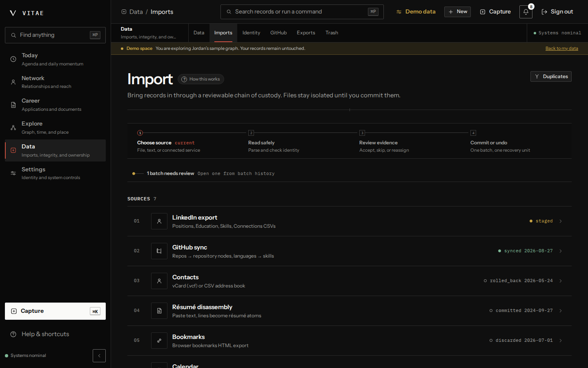Open the Today clock icon in sidebar
Image resolution: width=588 pixels, height=368 pixels.
[x=13, y=59]
